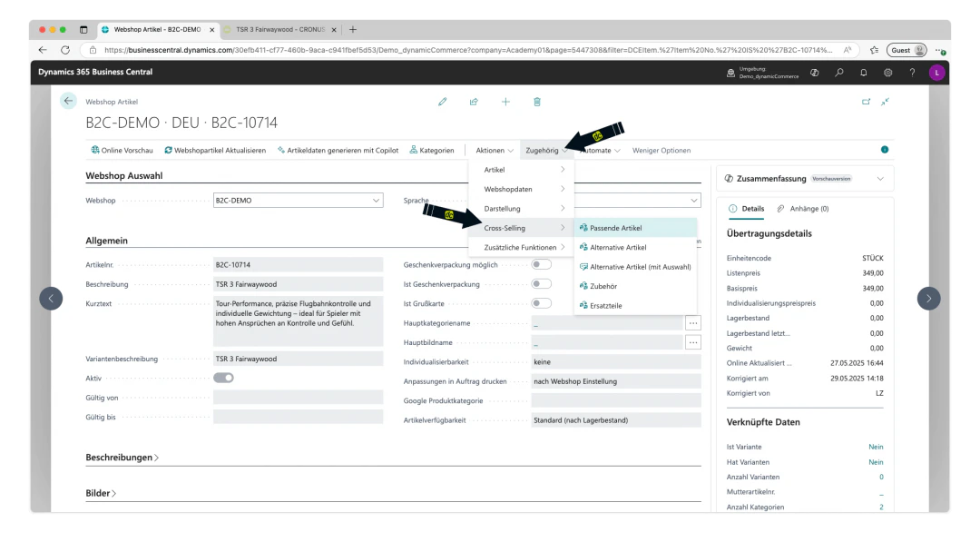Go back with the page back arrow
The height and width of the screenshot is (552, 980).
pyautogui.click(x=68, y=101)
